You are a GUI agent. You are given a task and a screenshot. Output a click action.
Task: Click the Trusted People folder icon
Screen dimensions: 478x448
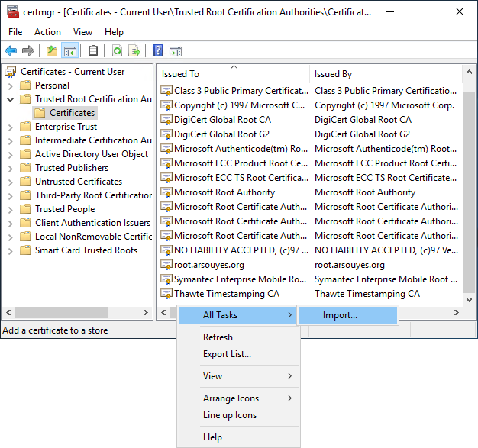pos(25,209)
